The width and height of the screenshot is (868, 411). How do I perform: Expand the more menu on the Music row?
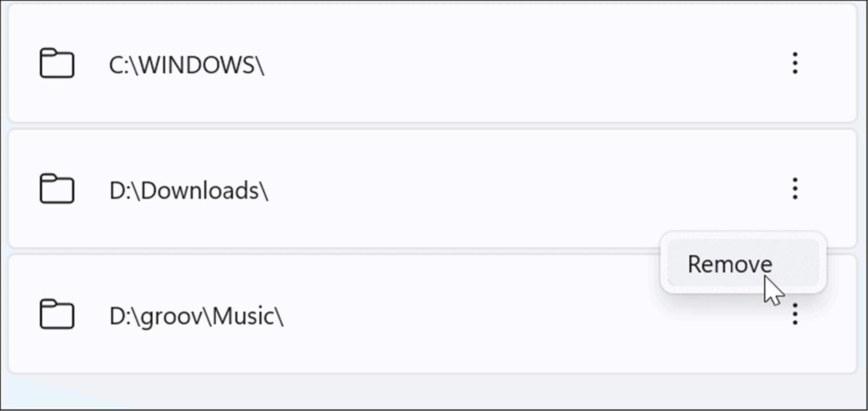(x=795, y=314)
